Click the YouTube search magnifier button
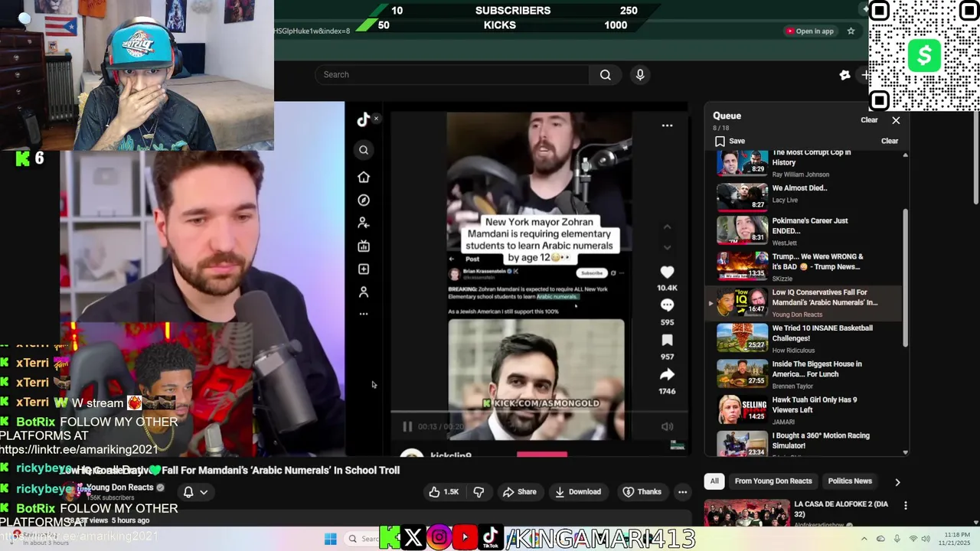 (x=606, y=74)
